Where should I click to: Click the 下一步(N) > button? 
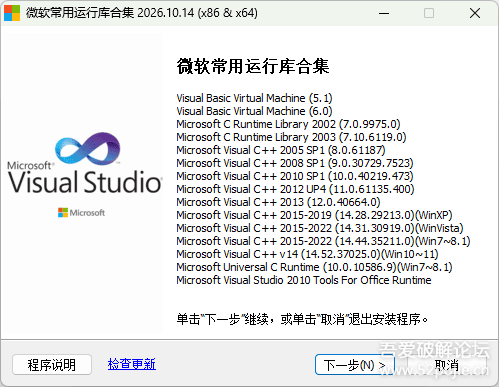[x=355, y=365]
